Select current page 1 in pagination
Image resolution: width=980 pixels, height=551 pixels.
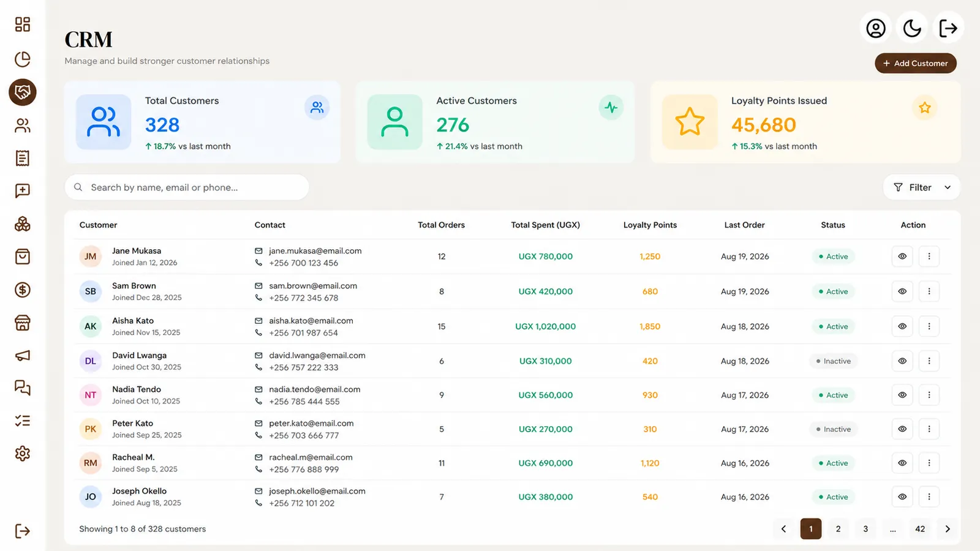click(811, 529)
